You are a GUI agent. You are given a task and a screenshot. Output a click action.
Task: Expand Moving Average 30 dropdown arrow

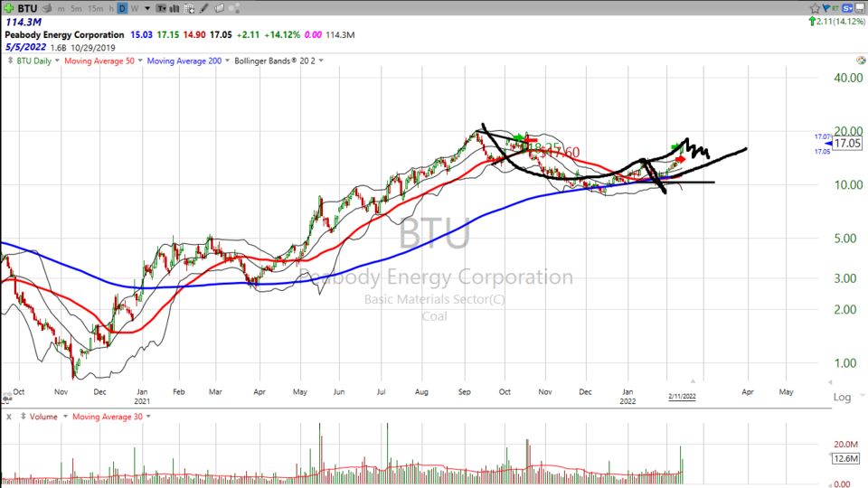(x=148, y=417)
